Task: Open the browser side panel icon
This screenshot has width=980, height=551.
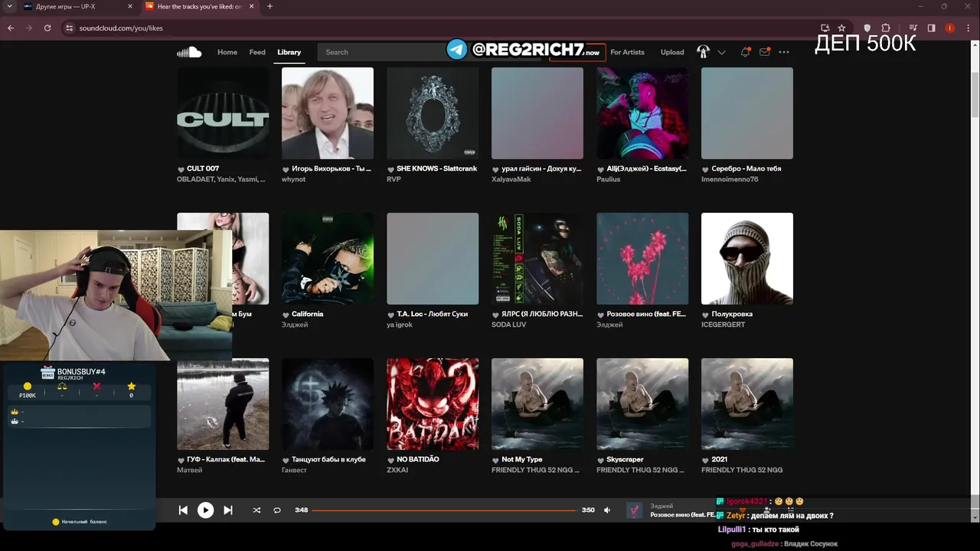Action: [x=931, y=28]
